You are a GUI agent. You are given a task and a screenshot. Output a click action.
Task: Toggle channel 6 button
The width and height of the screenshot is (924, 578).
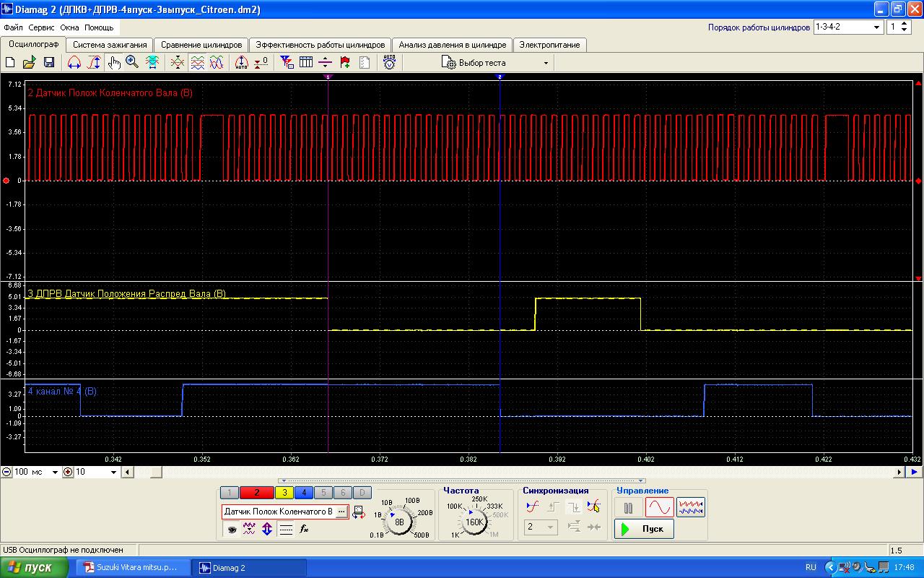point(343,493)
